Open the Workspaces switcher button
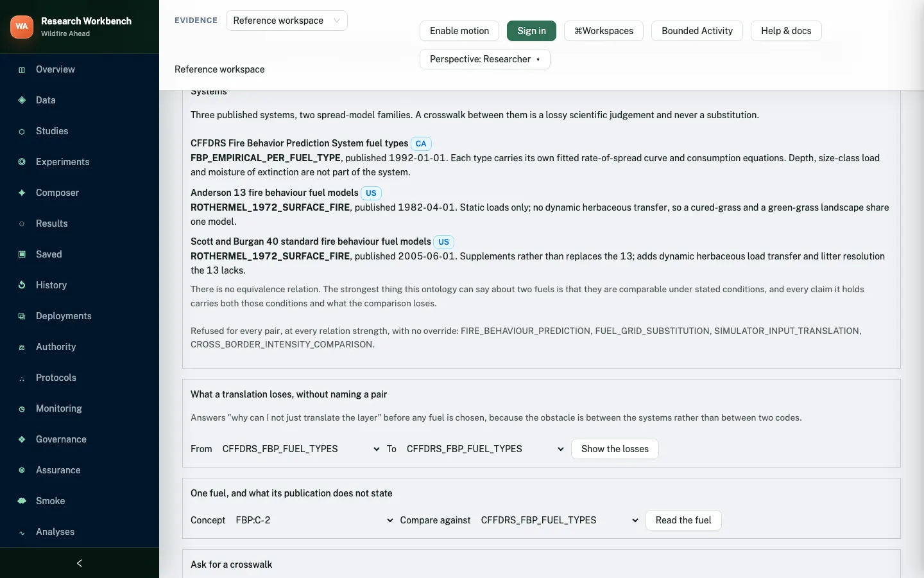 tap(604, 31)
